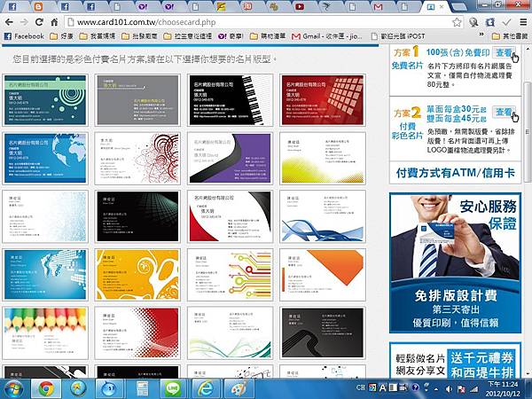Select the orange floral swirl card template
The image size is (532, 399).
coord(137,275)
